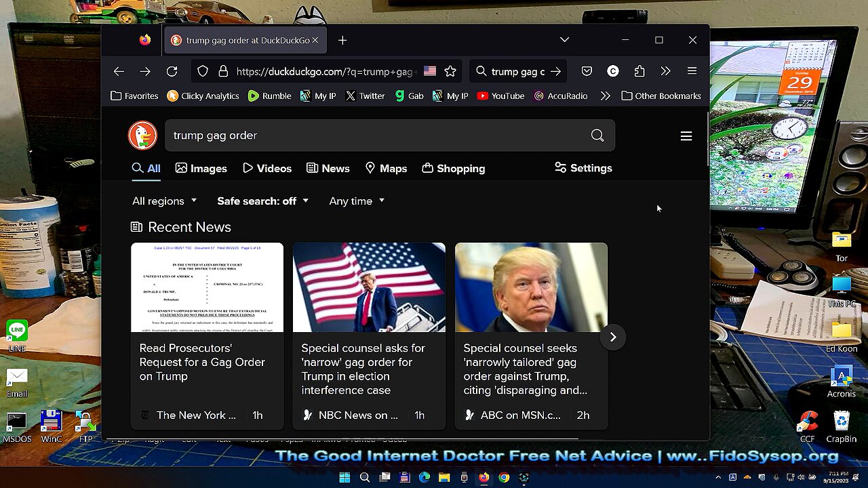Open the Firefox application menu
This screenshot has width=868, height=488.
[692, 71]
